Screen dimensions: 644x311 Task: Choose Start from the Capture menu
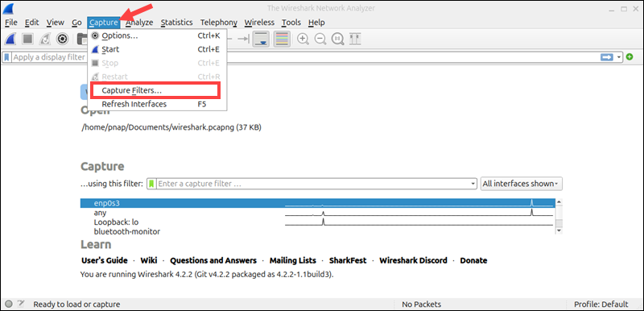pos(157,49)
